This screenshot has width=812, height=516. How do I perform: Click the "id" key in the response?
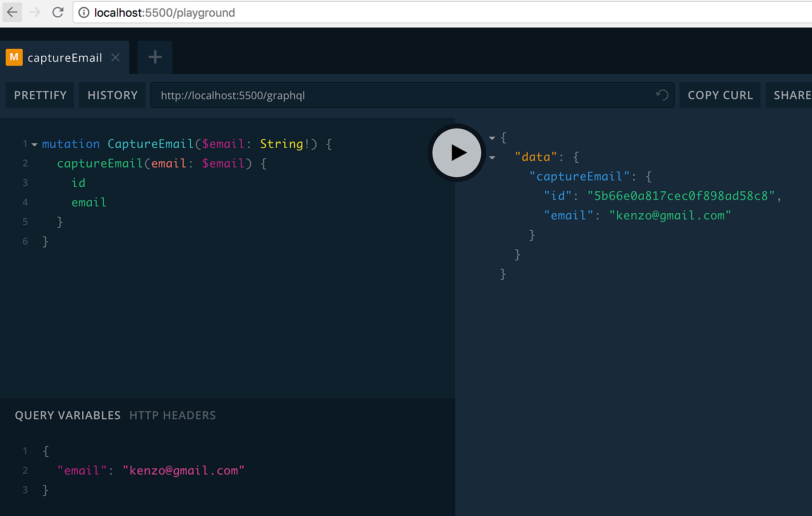click(x=558, y=196)
